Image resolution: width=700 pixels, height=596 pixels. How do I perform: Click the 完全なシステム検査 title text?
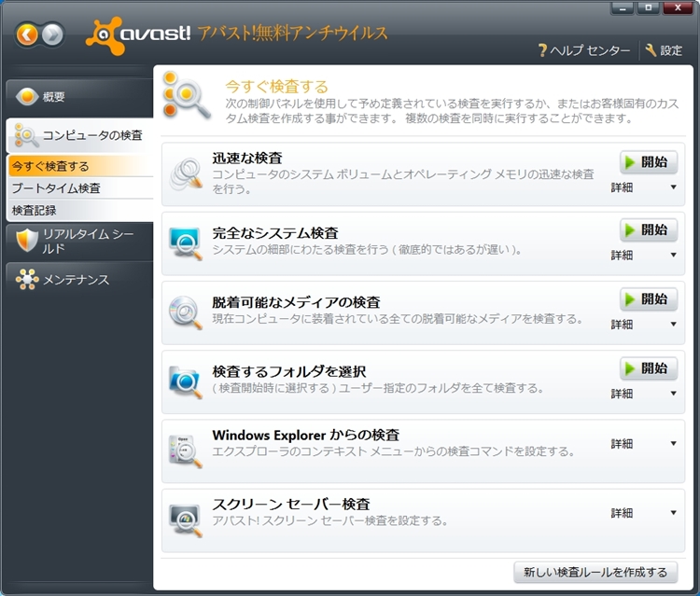pos(275,233)
